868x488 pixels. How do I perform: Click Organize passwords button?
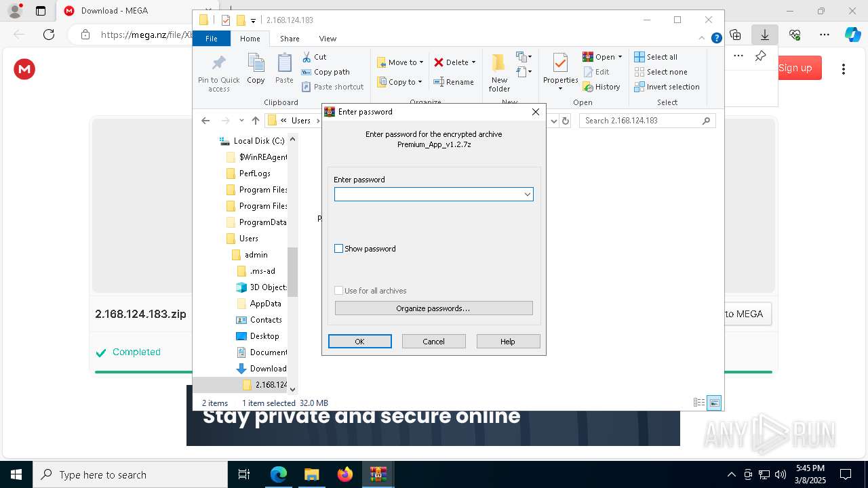pos(433,308)
